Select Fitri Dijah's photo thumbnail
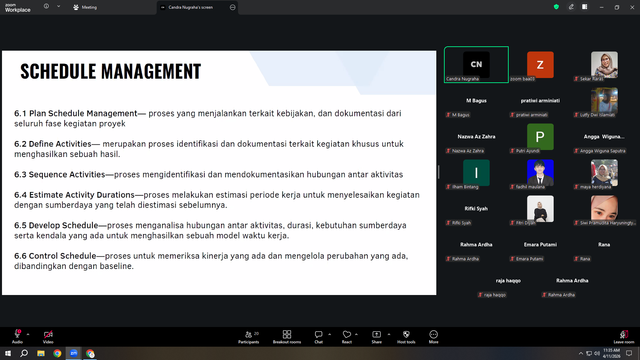Image resolution: width=640 pixels, height=360 pixels. tap(540, 209)
